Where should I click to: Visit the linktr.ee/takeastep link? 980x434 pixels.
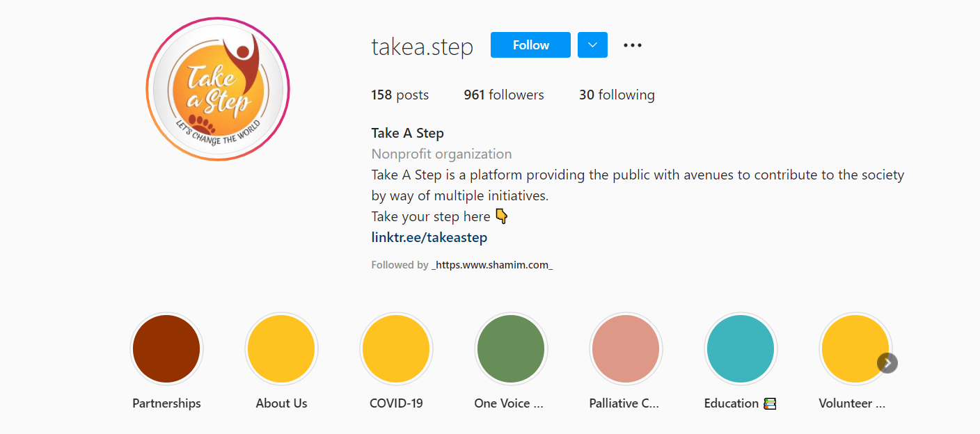point(429,237)
